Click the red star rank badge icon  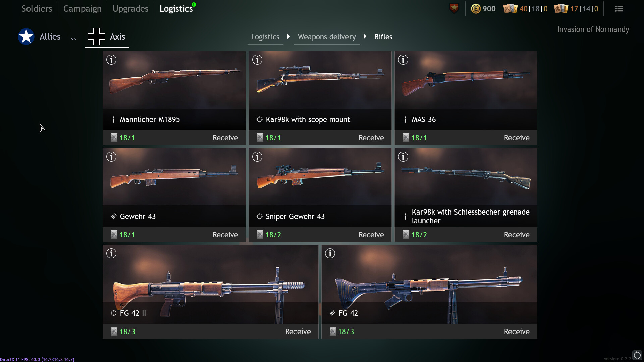point(454,8)
